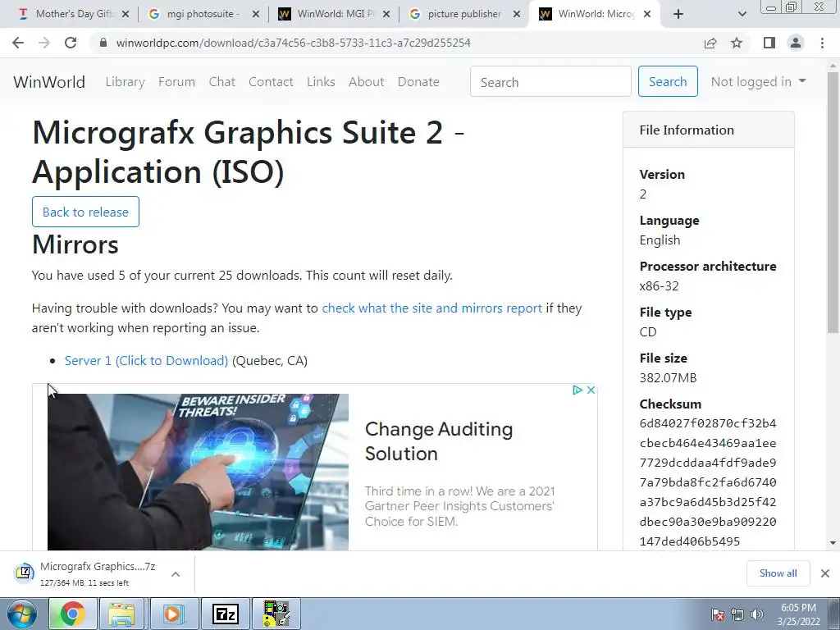Close the picture publisher tab

[x=517, y=14]
